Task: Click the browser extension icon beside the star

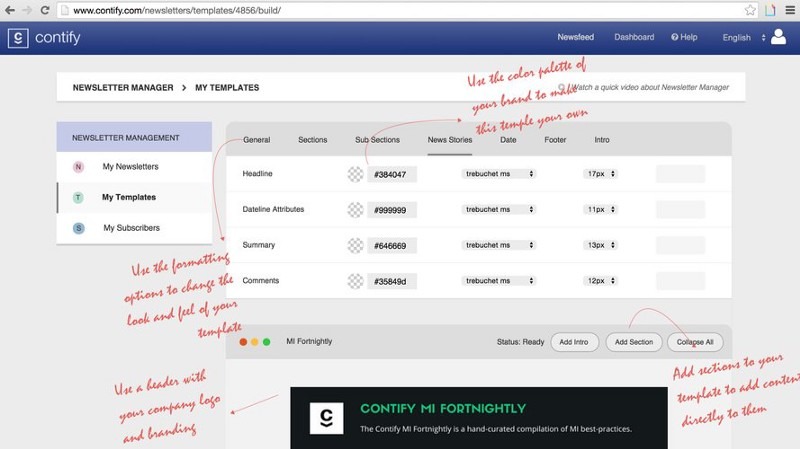Action: (770, 10)
